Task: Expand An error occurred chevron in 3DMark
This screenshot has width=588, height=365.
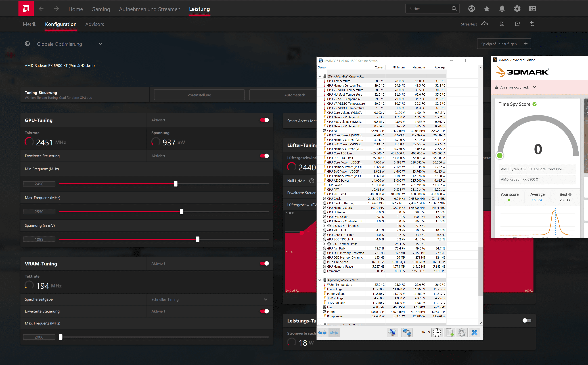Action: point(534,87)
